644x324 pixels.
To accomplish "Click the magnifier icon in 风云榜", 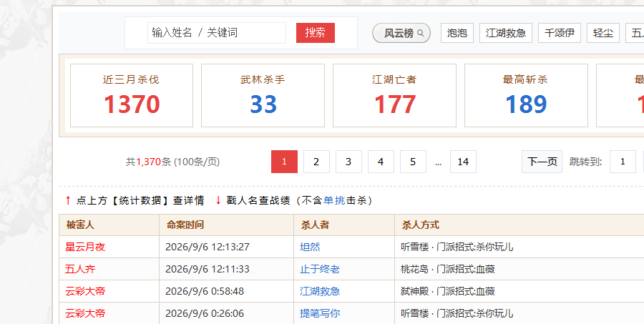I will click(x=420, y=34).
